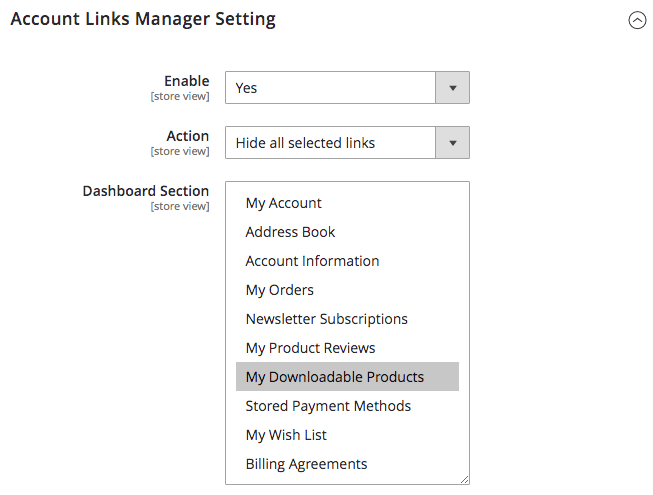Select Billing Agreements in the list
Screen dimensions: 653x495
pyautogui.click(x=307, y=464)
